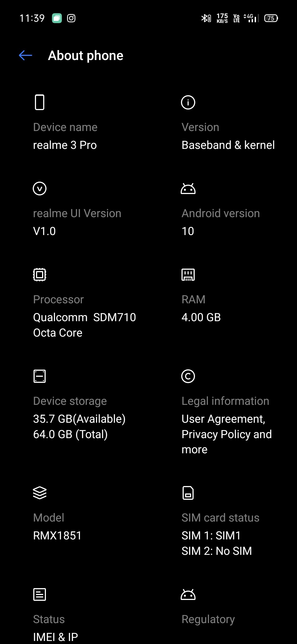
Task: Open Baseband & kernel version details
Action: coord(228,145)
